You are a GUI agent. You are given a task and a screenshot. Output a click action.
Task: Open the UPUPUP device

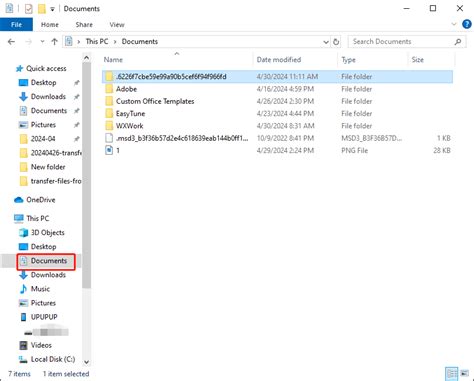44,317
